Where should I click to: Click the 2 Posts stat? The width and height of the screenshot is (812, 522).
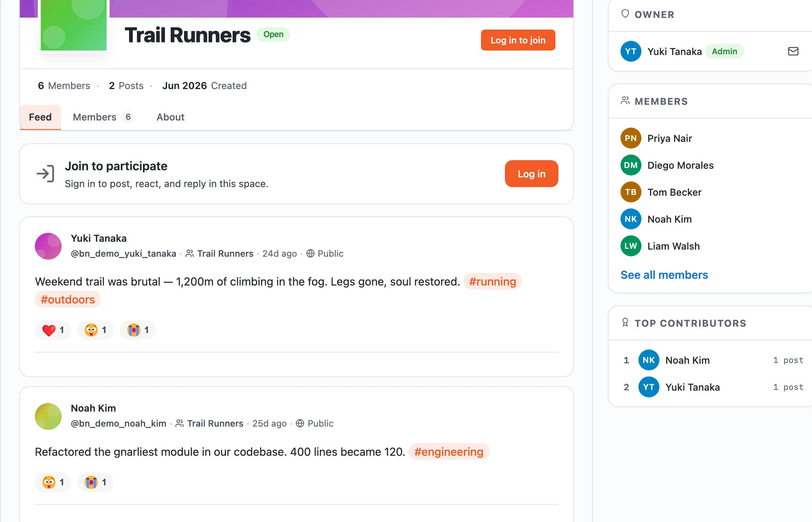(126, 86)
